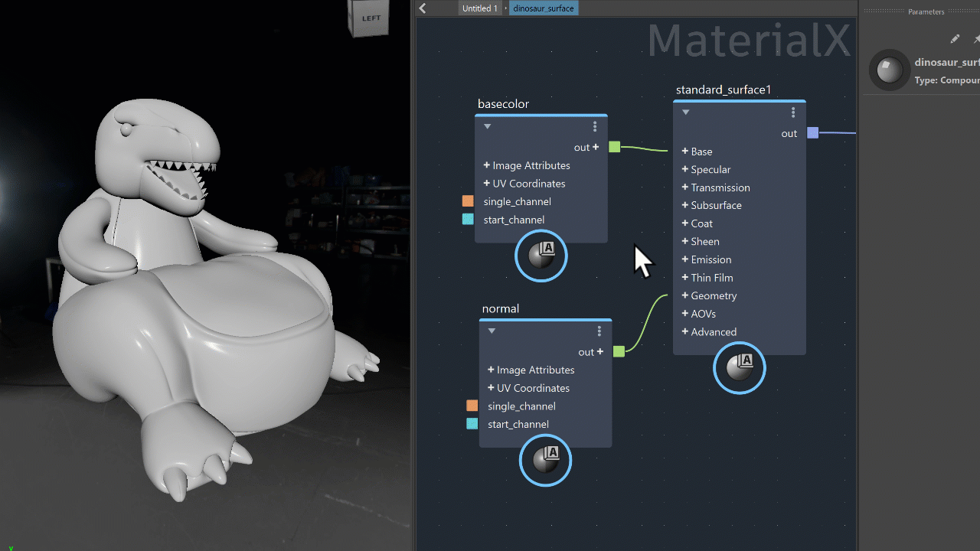Open the Parameters panel tab
980x551 pixels.
click(926, 11)
